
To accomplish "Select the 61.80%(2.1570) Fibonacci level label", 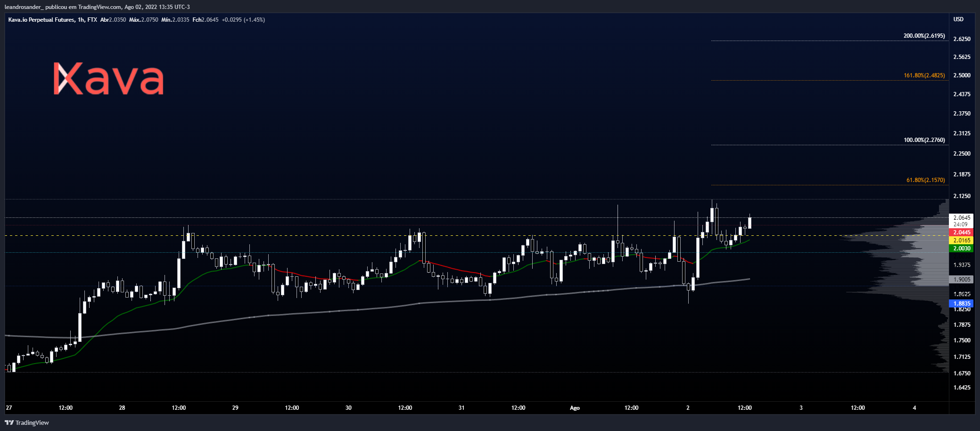I will pos(925,180).
